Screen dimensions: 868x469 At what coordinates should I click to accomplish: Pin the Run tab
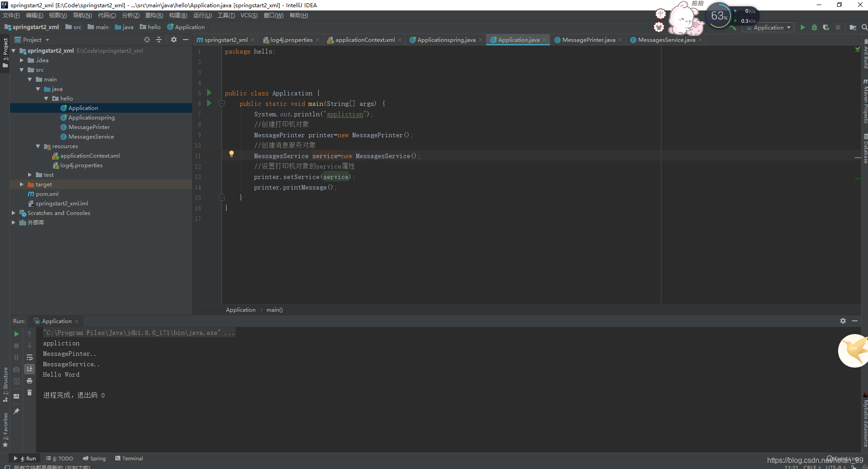click(x=16, y=411)
